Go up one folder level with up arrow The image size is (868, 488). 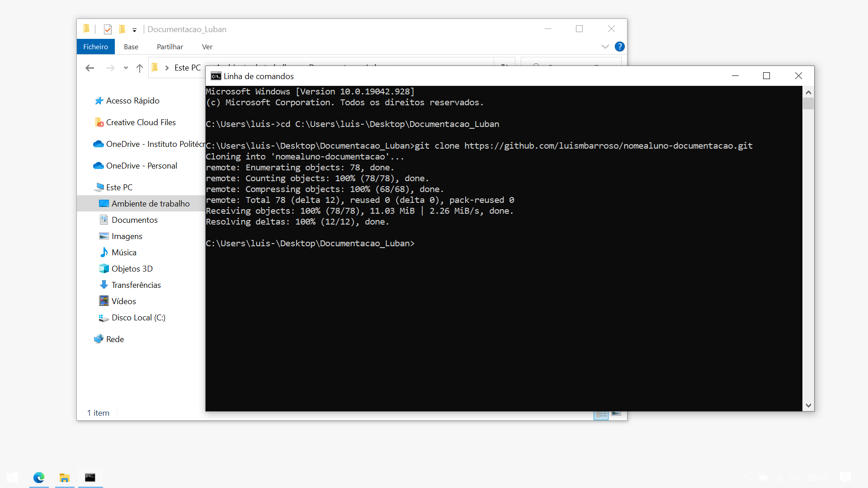click(x=140, y=68)
